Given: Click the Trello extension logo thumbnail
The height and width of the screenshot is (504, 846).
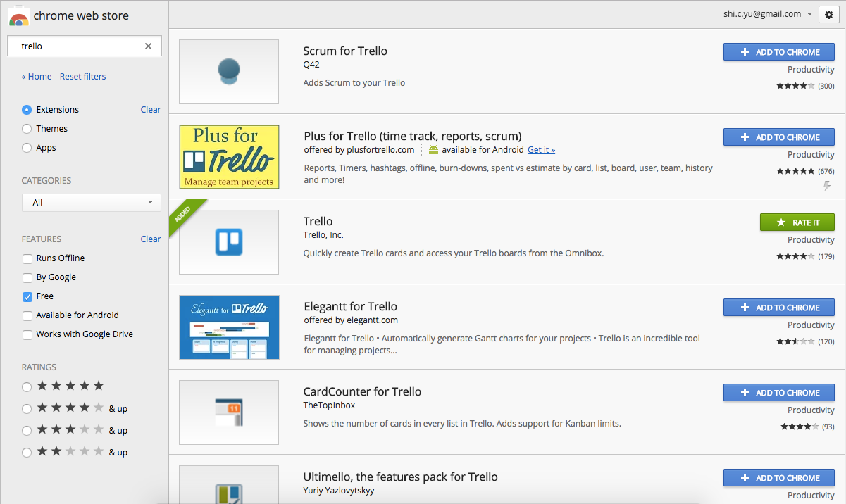Looking at the screenshot, I should coord(229,242).
